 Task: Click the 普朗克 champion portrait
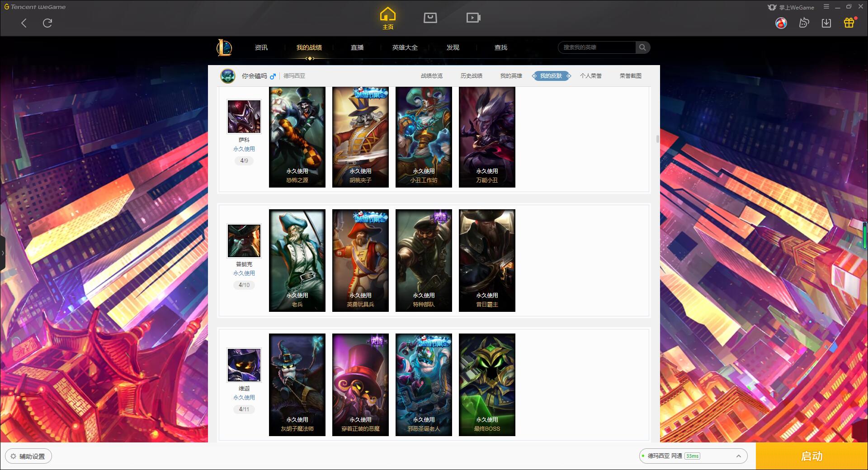(244, 241)
